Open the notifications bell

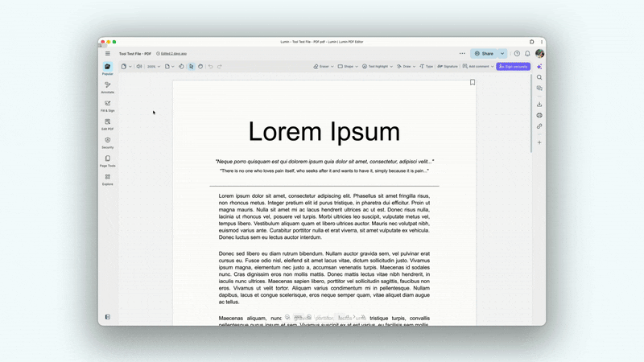click(x=528, y=54)
